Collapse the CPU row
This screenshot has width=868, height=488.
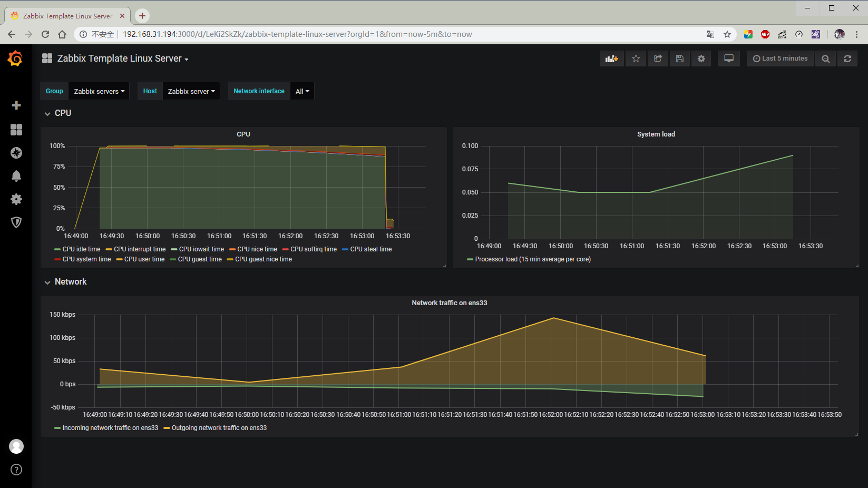(x=58, y=113)
